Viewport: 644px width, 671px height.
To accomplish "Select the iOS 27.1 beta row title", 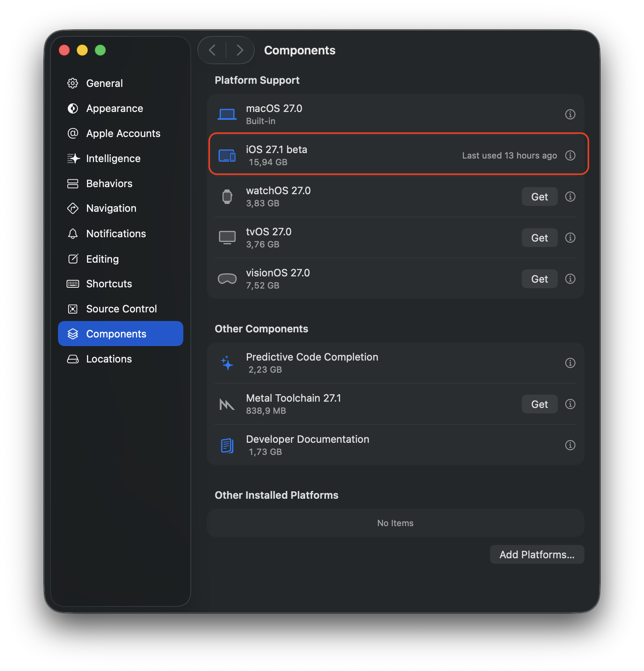I will pyautogui.click(x=277, y=150).
